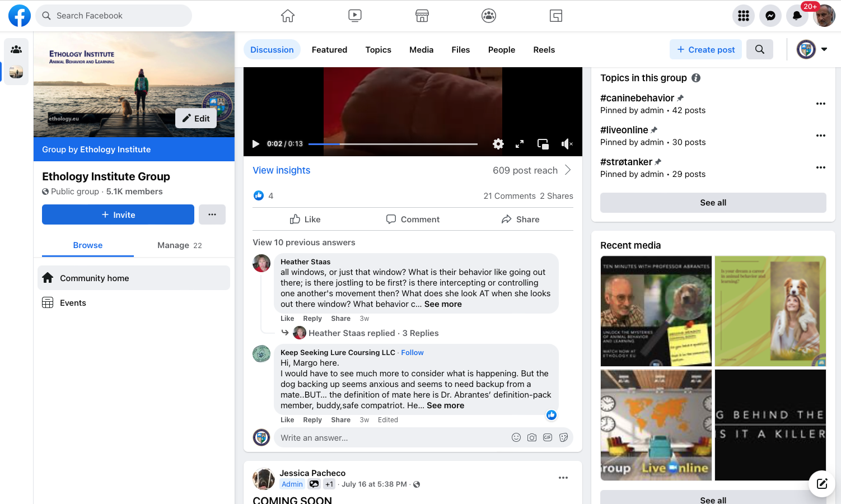
Task: Open options for #strøtanker topic
Action: click(821, 167)
